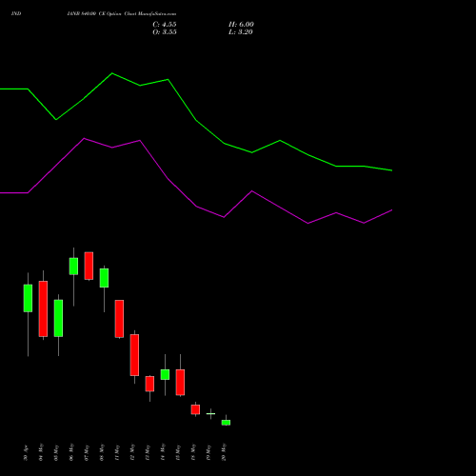Viewport: 476px width, 476px height.
Task: Click the peak of the purple indicator line
Action: point(84,138)
